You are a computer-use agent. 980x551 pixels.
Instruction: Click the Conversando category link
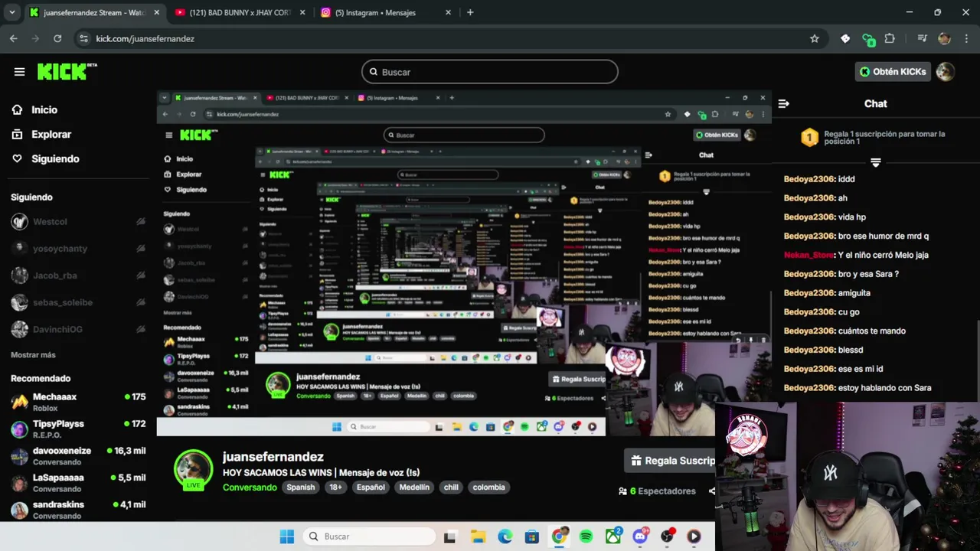point(250,487)
